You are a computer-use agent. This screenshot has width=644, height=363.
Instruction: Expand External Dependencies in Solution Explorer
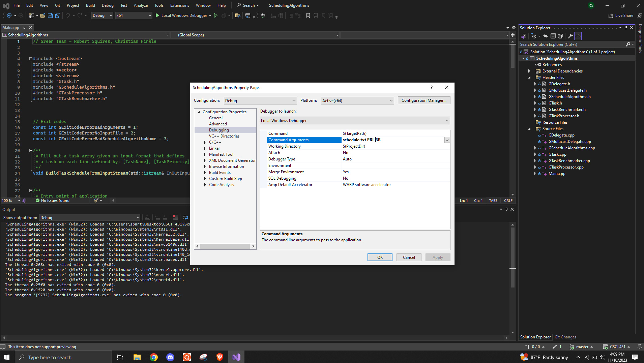[x=529, y=71]
